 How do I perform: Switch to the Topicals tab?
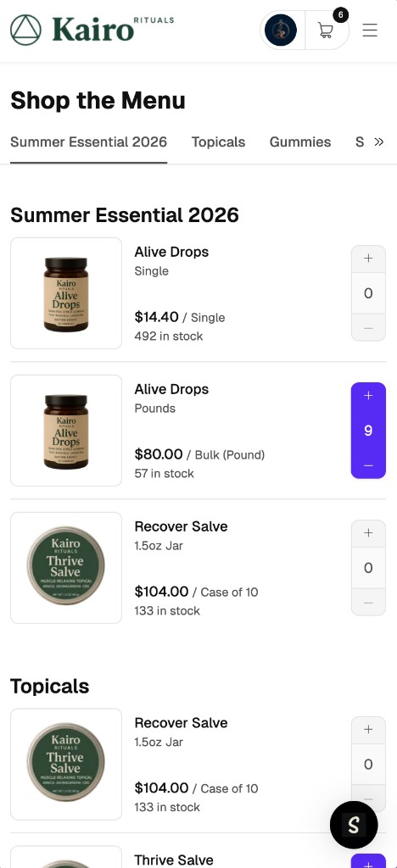pyautogui.click(x=218, y=142)
